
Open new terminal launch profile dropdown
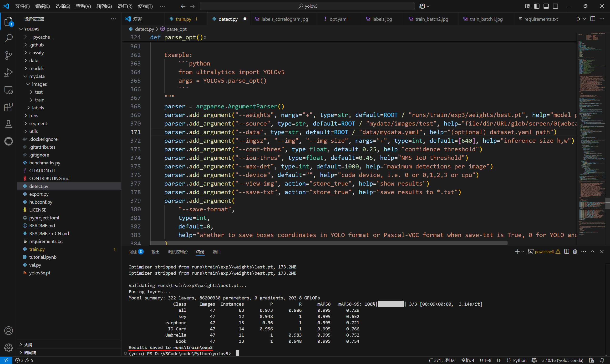point(523,252)
